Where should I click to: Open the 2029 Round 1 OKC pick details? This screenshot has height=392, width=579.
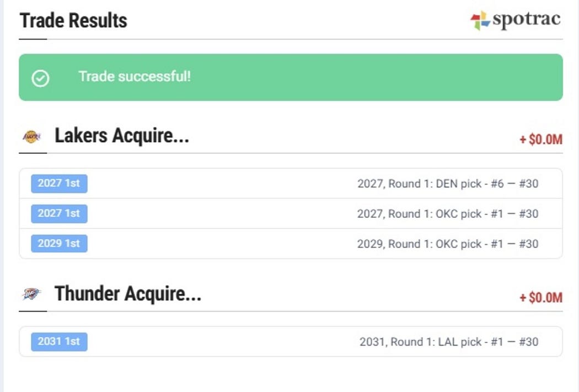click(447, 244)
